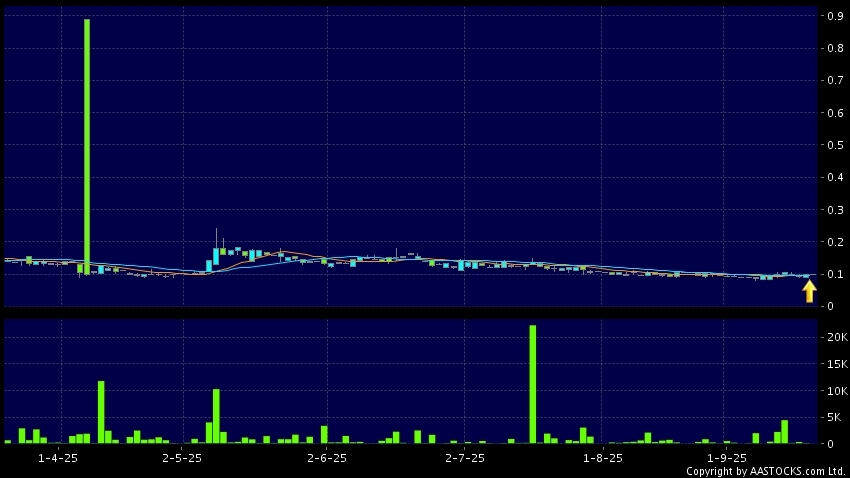
Task: Click the 1-4-25 date label
Action: pos(57,458)
